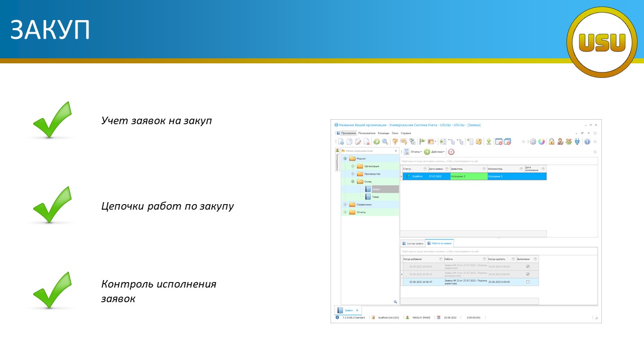The width and height of the screenshot is (644, 362).
Task: Open the Пользователи menu
Action: [x=367, y=133]
